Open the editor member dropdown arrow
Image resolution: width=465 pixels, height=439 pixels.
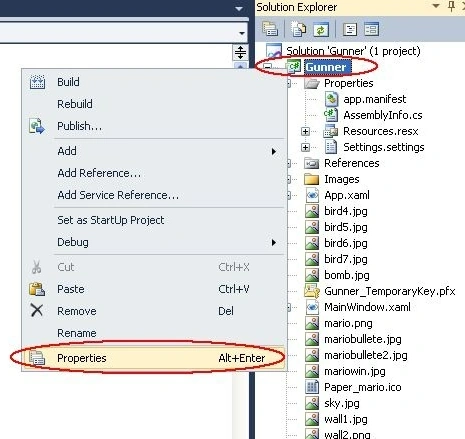pos(242,33)
